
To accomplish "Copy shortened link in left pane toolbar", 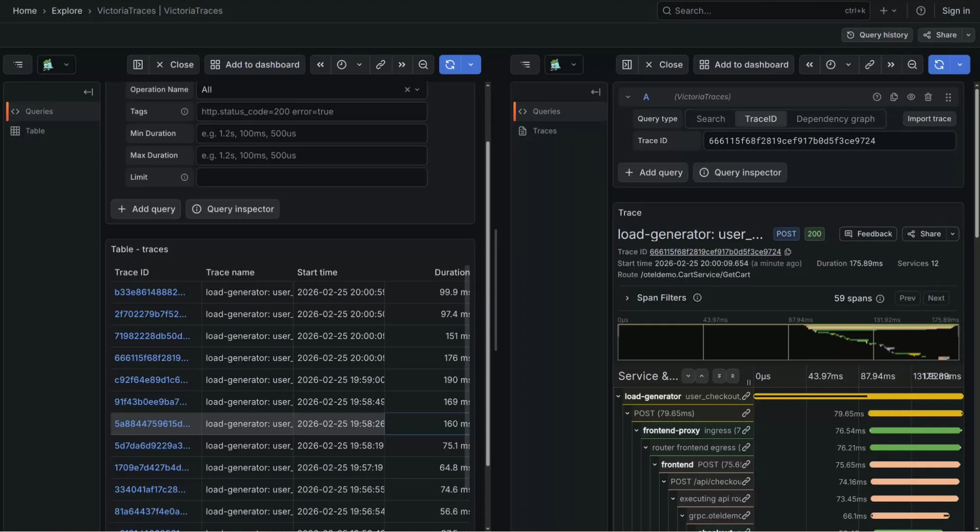I will coord(380,65).
